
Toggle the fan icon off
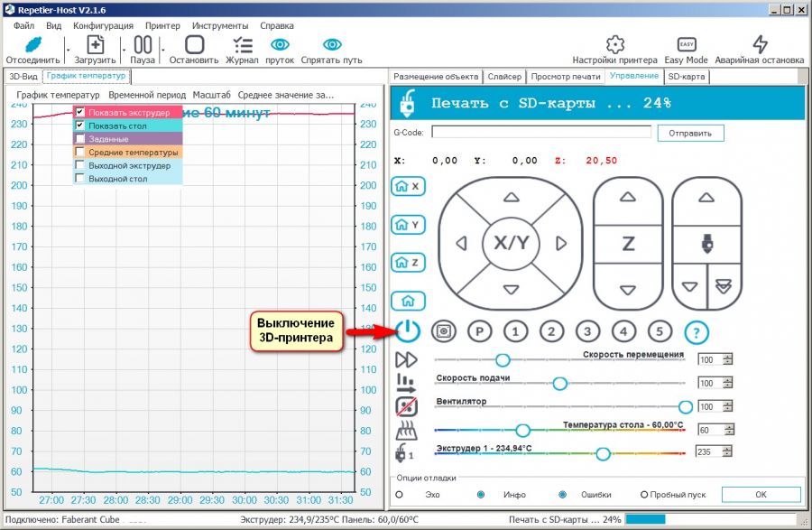[x=406, y=407]
